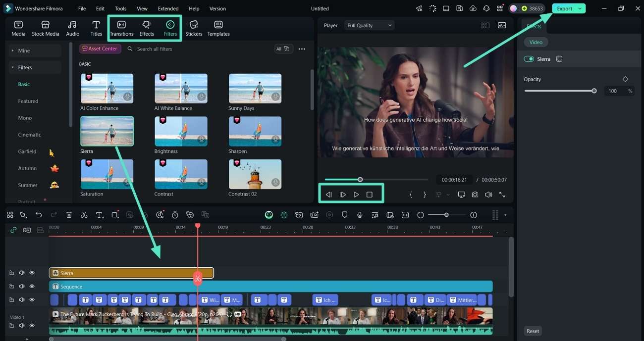Open the Full Quality dropdown
The width and height of the screenshot is (644, 341).
click(369, 25)
